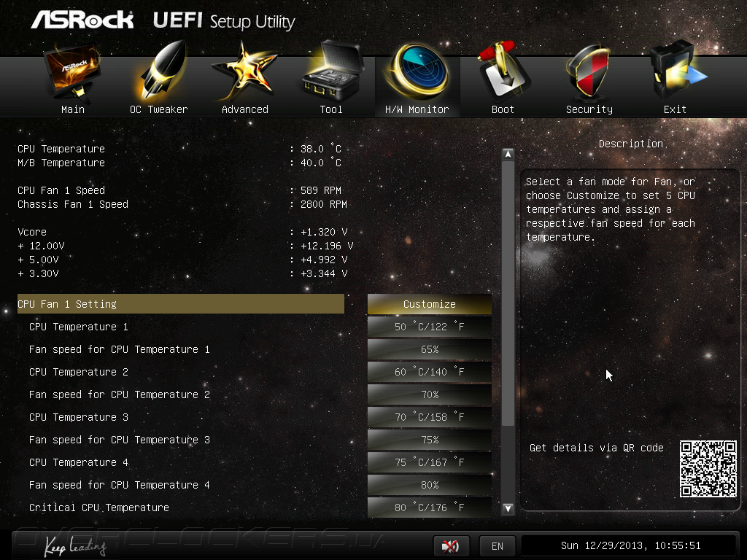Select the CPU Temperature 3 label
747x560 pixels.
click(79, 417)
